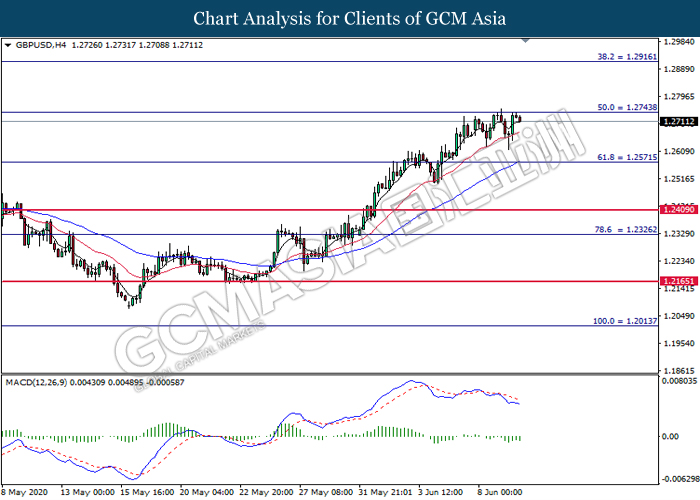Viewport: 700px width, 500px height.
Task: Click the current price tag 1.27112
Action: point(678,121)
